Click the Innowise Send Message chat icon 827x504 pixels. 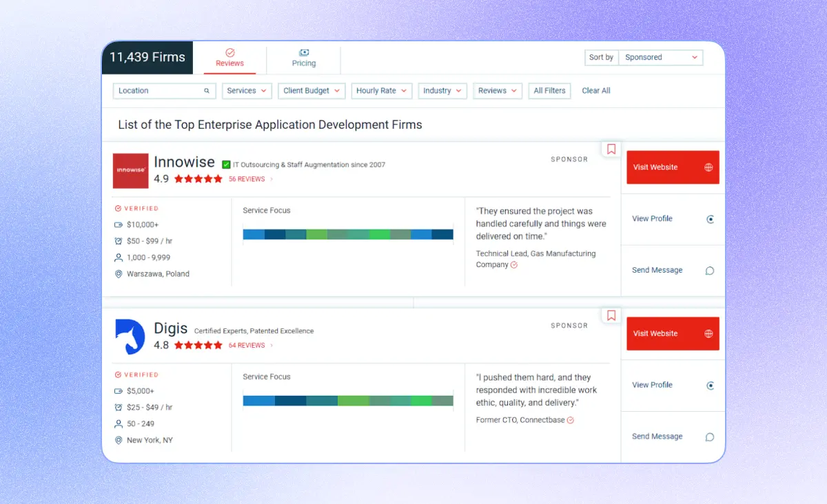coord(710,271)
